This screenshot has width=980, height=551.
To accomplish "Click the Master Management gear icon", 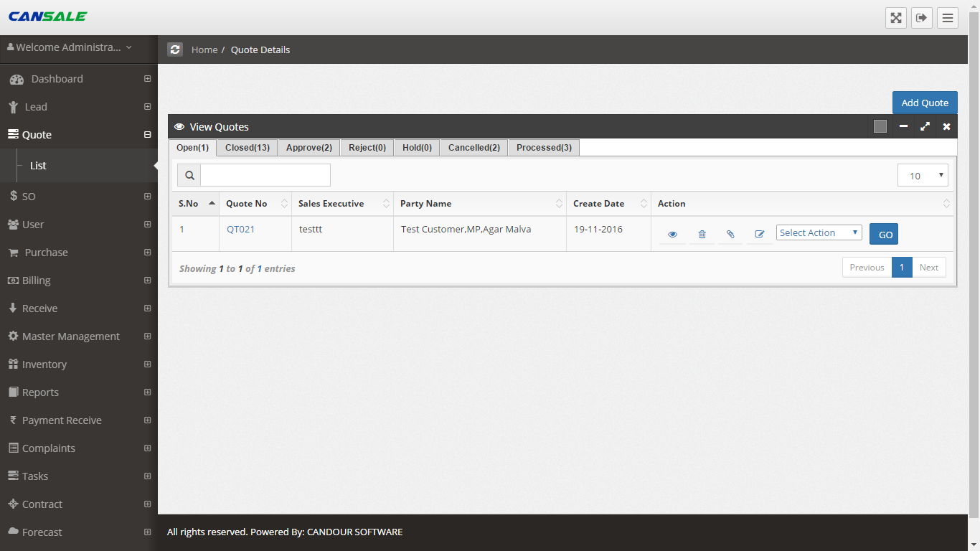I will click(x=13, y=336).
